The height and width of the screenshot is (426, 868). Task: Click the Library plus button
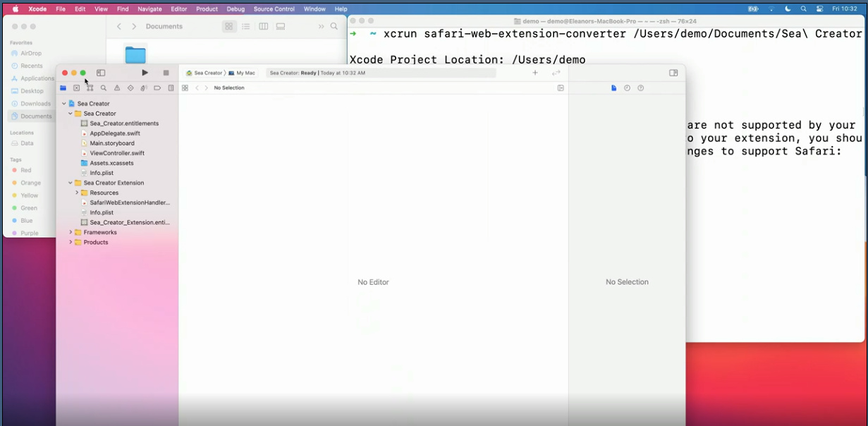point(535,73)
